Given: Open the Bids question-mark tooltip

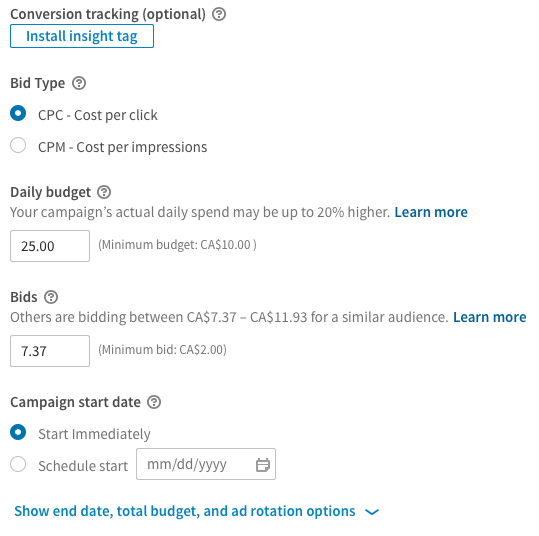Looking at the screenshot, I should tap(51, 297).
